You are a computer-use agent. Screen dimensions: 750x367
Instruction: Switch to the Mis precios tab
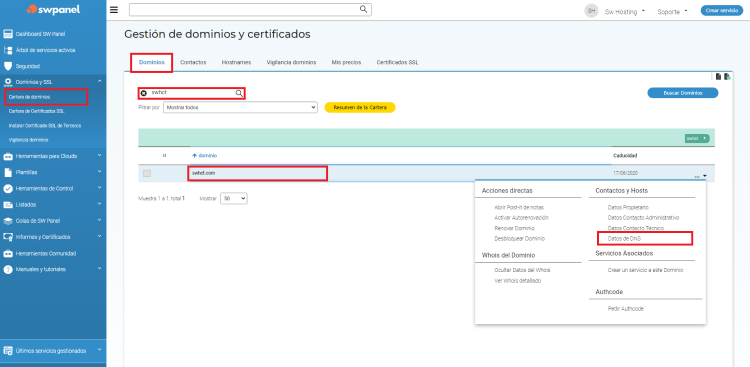coord(346,63)
